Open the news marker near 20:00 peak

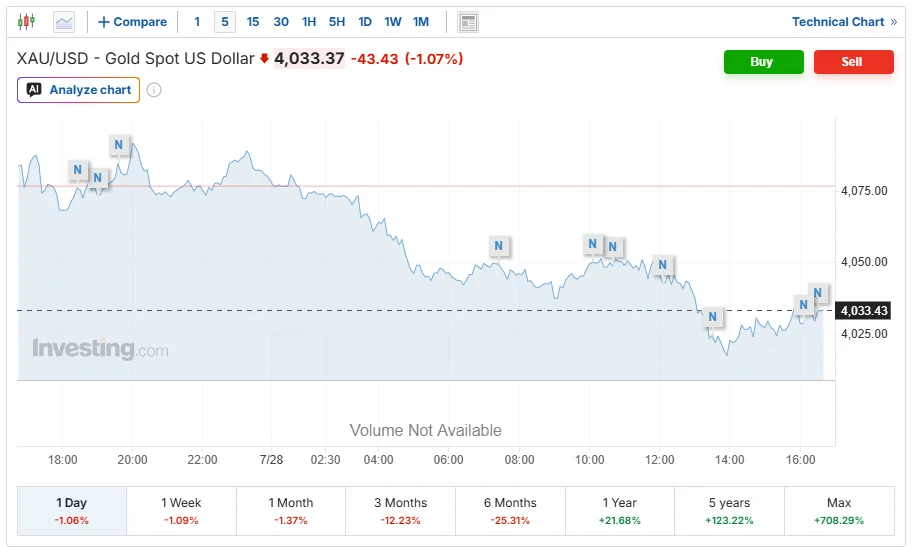click(x=119, y=144)
